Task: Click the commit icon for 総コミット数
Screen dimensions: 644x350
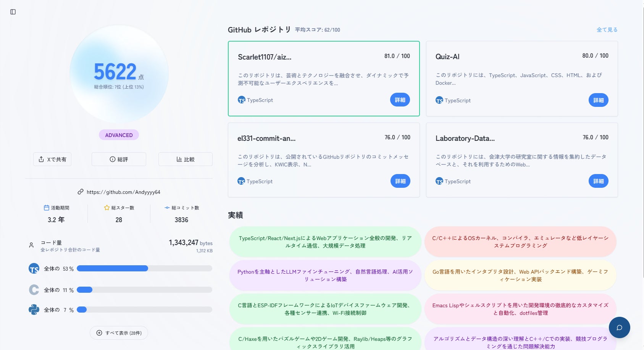Action: pyautogui.click(x=167, y=208)
